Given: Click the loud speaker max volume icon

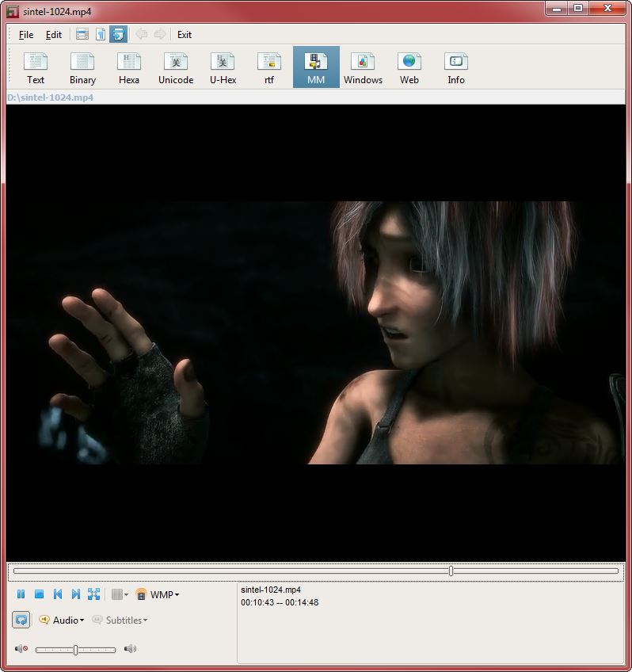Looking at the screenshot, I should pyautogui.click(x=130, y=648).
